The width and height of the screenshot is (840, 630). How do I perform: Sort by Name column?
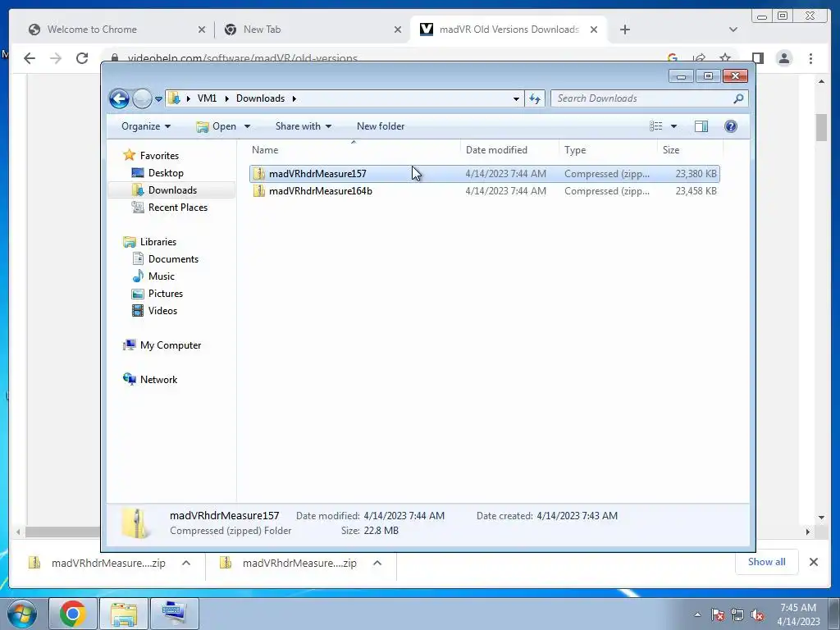coord(354,150)
